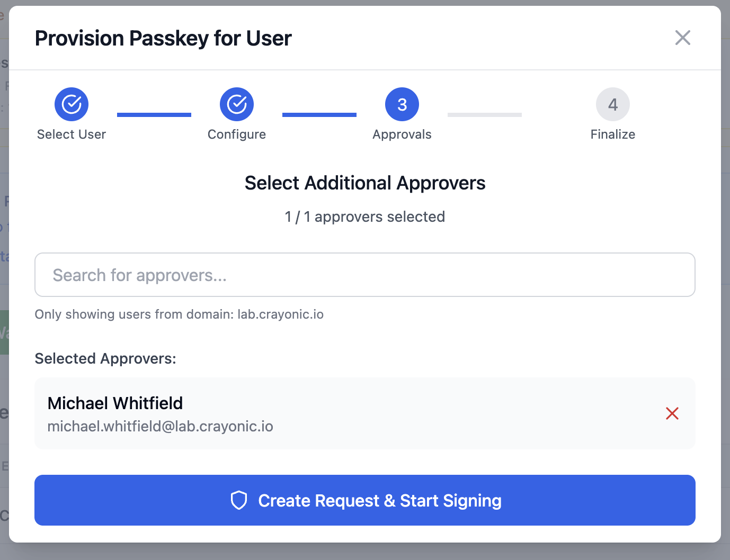
Task: Remove Michael Whitfield with the red X
Action: 672,413
